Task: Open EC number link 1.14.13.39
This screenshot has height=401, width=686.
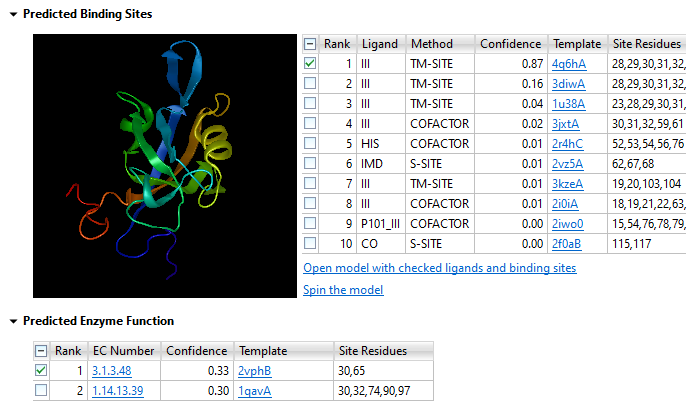Action: (x=118, y=391)
